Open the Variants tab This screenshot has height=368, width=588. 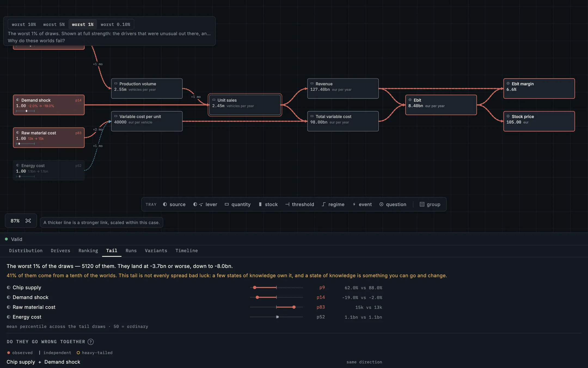click(156, 251)
